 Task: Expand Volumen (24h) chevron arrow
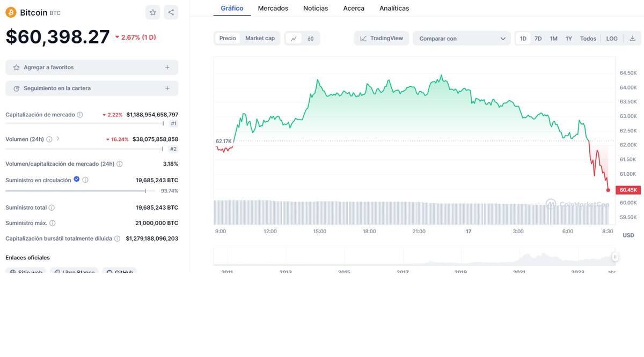(x=58, y=139)
